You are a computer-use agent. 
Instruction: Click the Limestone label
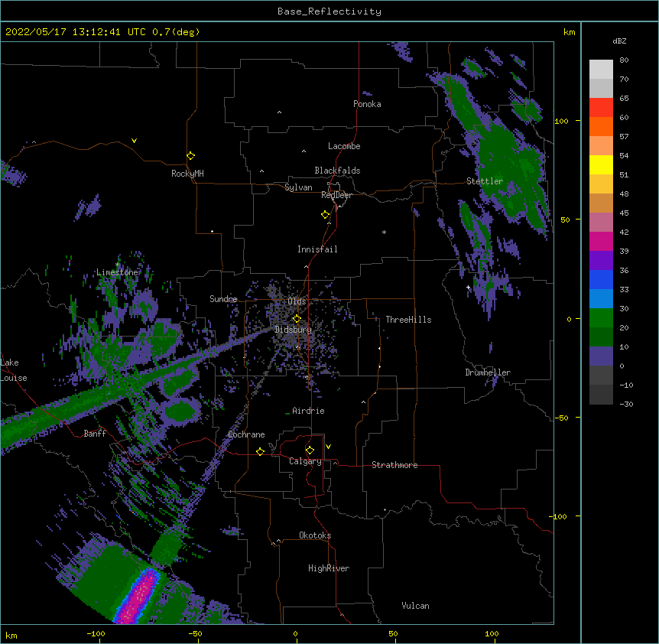[x=117, y=272]
